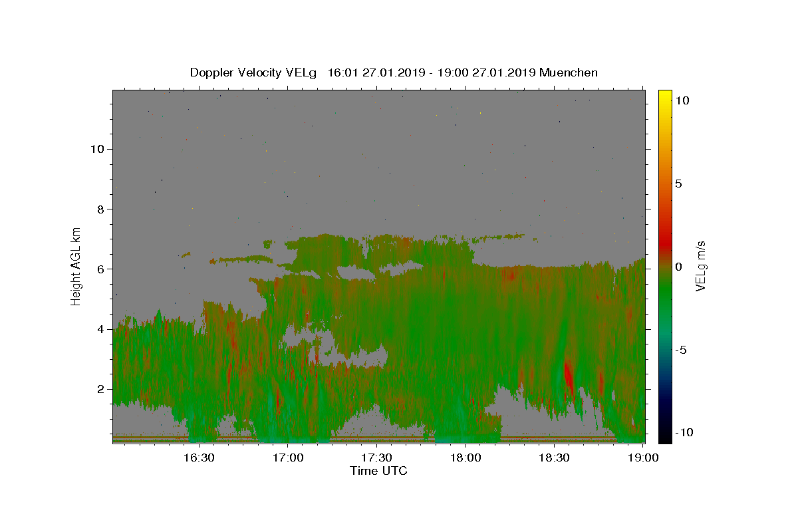Click the colorbar value label -5
The image size is (798, 532).
(x=680, y=350)
